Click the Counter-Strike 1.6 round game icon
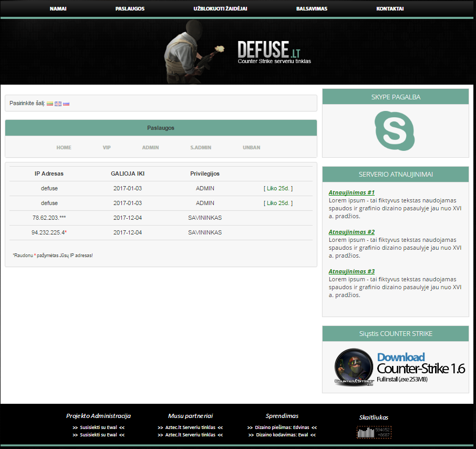The width and height of the screenshot is (476, 449). pos(354,368)
